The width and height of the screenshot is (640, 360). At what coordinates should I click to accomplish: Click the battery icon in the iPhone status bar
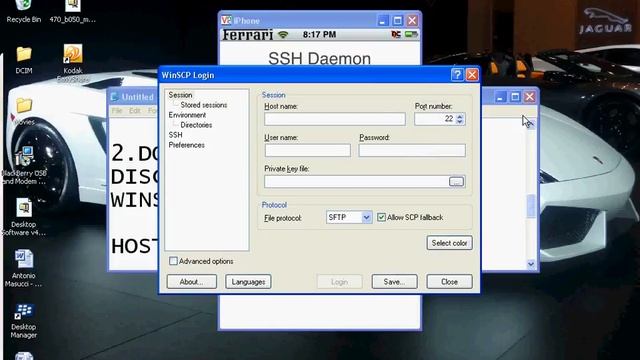click(411, 35)
